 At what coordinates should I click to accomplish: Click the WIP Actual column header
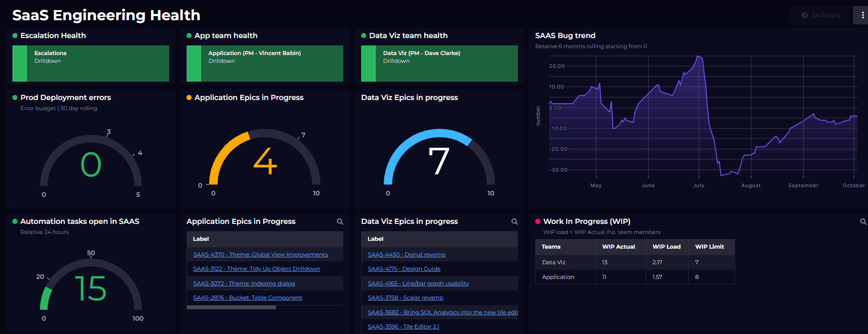click(x=618, y=247)
